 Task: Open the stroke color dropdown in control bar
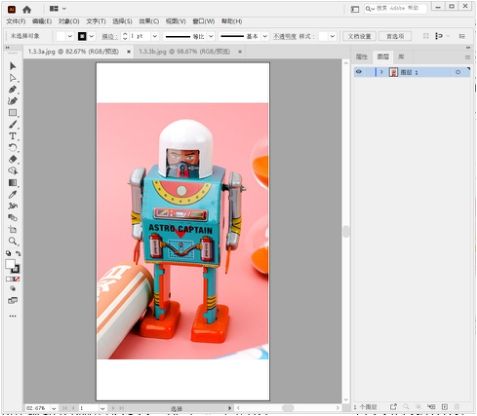click(91, 36)
